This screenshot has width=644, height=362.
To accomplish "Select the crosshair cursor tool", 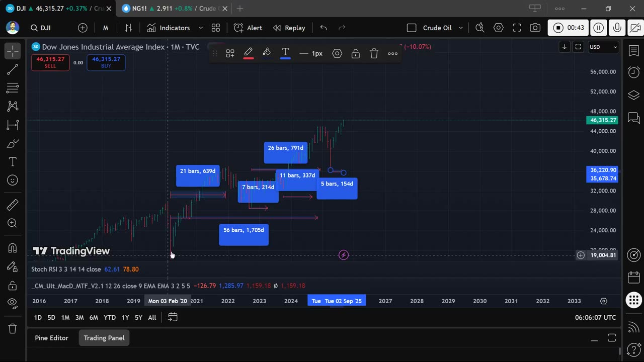I will click(x=13, y=51).
